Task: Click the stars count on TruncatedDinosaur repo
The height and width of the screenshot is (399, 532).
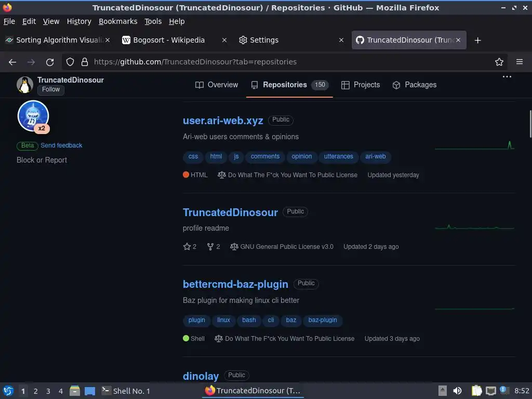Action: pyautogui.click(x=190, y=247)
